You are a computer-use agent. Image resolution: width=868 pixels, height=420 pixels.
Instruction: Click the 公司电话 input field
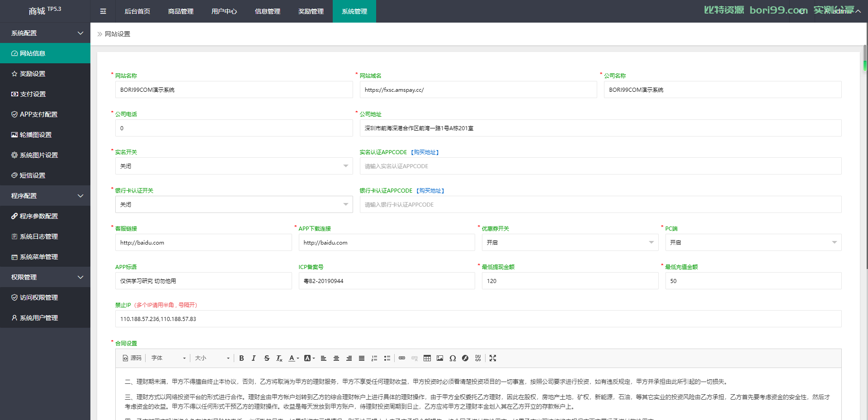tap(234, 128)
